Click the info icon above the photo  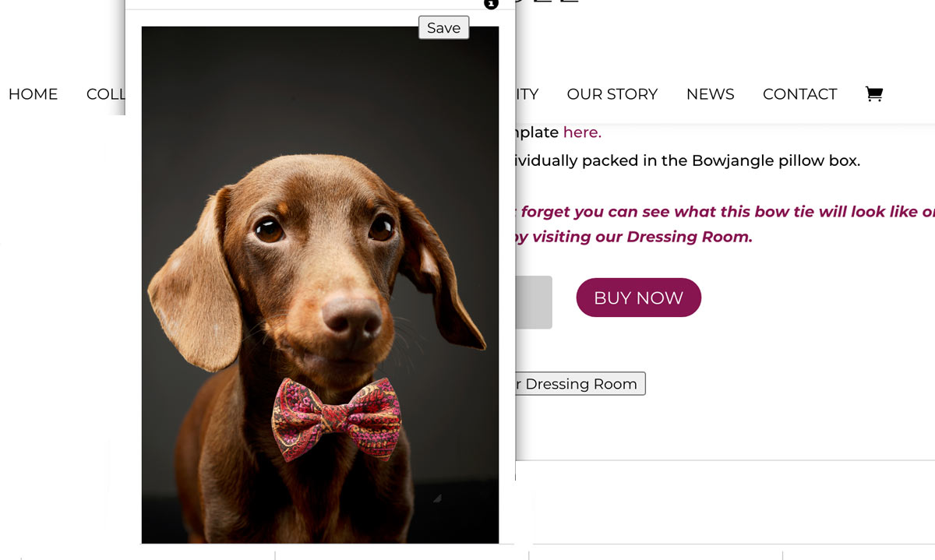point(491,4)
